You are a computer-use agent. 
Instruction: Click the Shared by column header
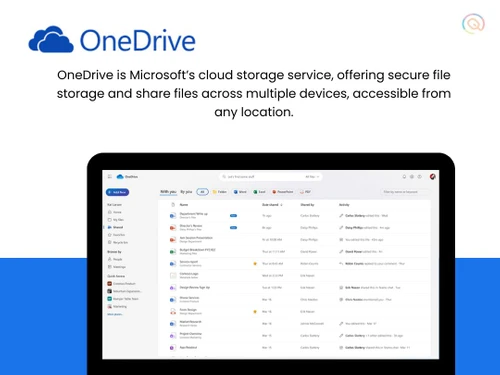[307, 205]
